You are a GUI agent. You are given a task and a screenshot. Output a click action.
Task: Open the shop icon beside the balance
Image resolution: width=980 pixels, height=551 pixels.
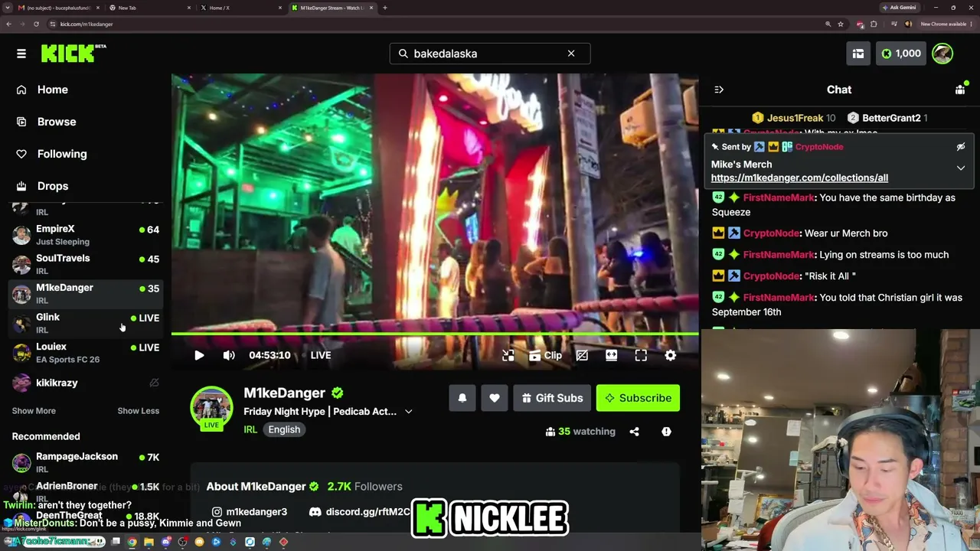pyautogui.click(x=858, y=54)
